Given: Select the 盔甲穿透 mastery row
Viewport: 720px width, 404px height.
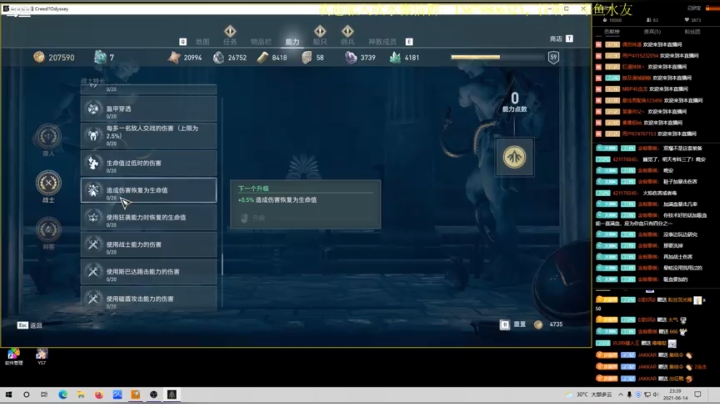Looking at the screenshot, I should point(148,109).
